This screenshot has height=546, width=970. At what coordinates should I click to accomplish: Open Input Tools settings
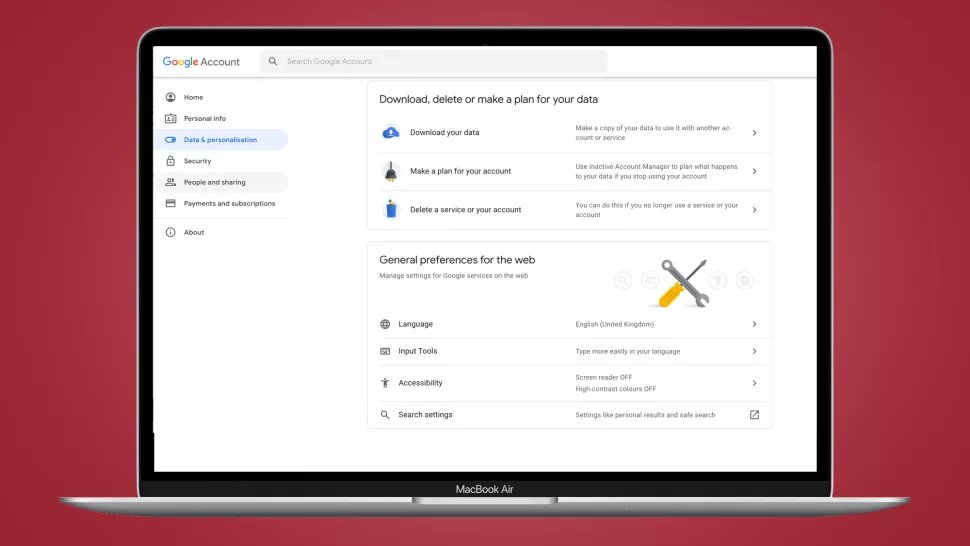click(x=570, y=351)
